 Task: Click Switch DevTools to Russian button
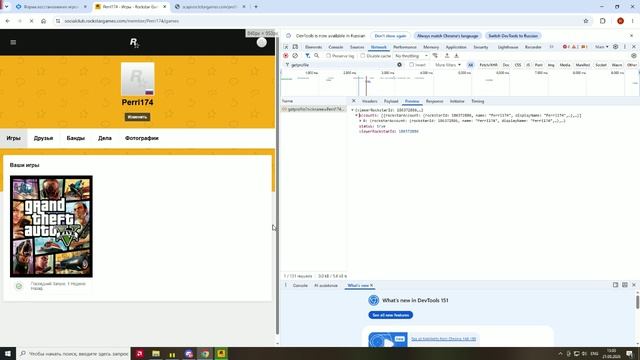click(x=513, y=36)
